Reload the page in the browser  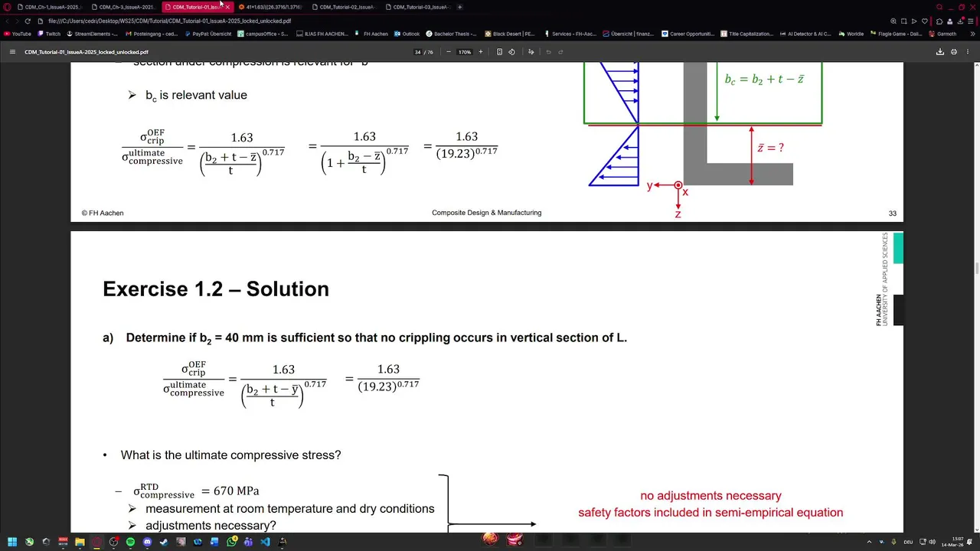pyautogui.click(x=28, y=21)
